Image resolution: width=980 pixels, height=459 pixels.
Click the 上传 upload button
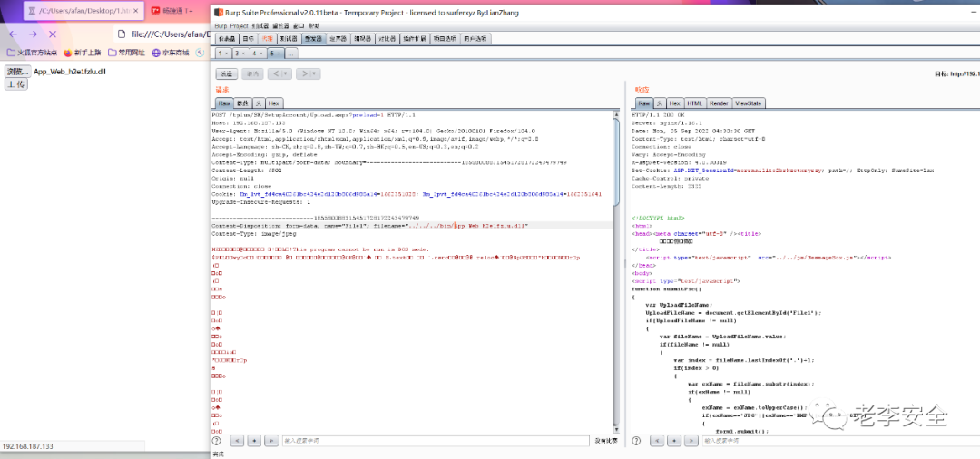point(16,83)
